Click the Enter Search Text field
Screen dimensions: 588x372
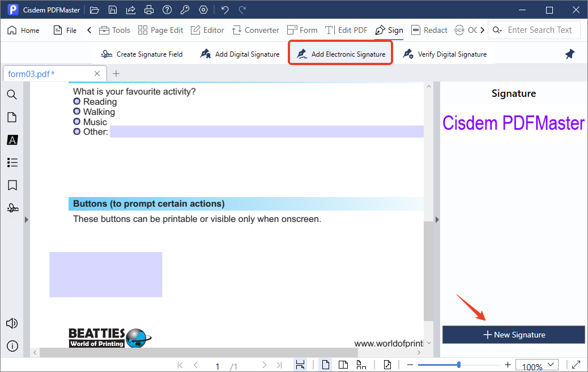coord(540,30)
